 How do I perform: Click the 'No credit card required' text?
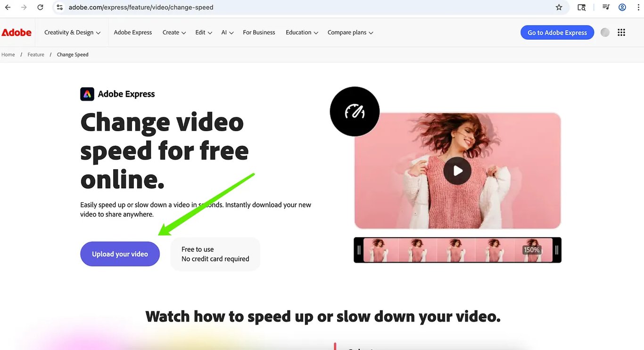tap(215, 258)
